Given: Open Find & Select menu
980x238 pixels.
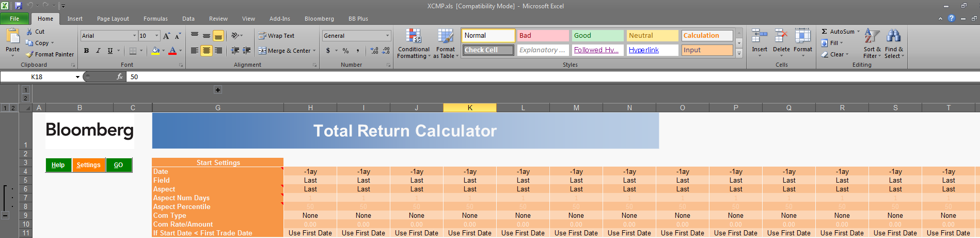Looking at the screenshot, I should [x=894, y=43].
